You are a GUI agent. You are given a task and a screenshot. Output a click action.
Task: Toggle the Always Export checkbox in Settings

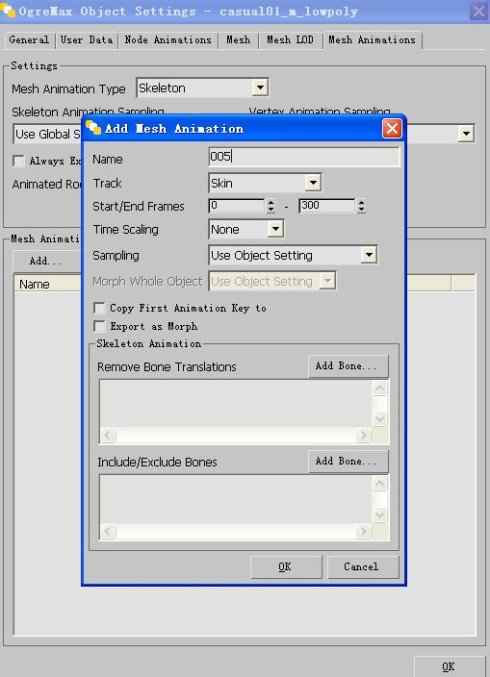pyautogui.click(x=19, y=161)
